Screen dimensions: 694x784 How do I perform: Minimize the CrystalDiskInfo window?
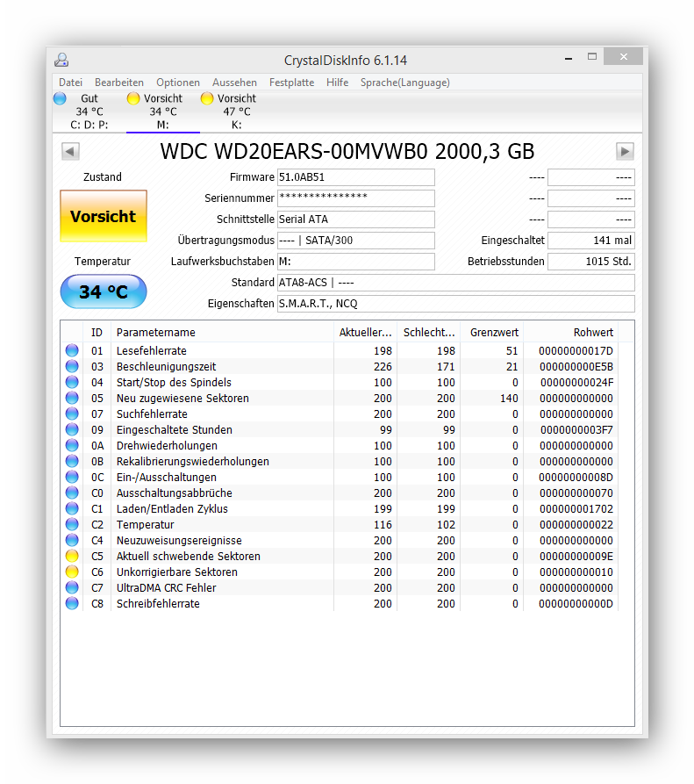[x=568, y=59]
